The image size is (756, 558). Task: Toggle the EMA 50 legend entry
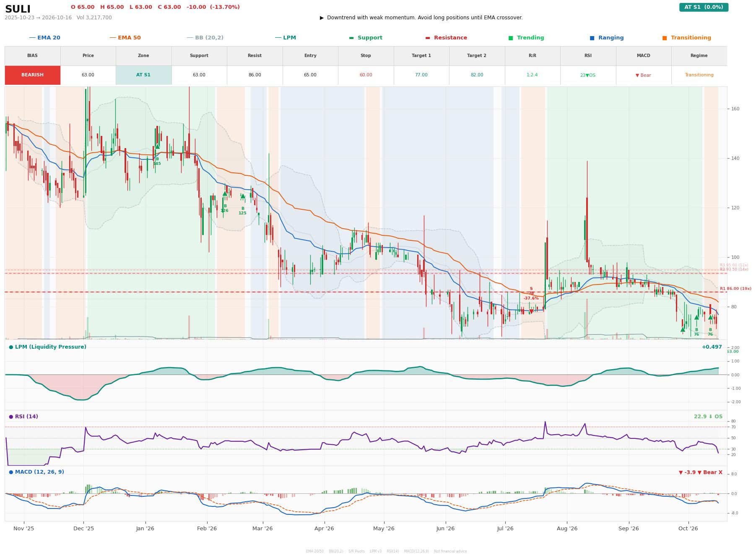coord(125,38)
